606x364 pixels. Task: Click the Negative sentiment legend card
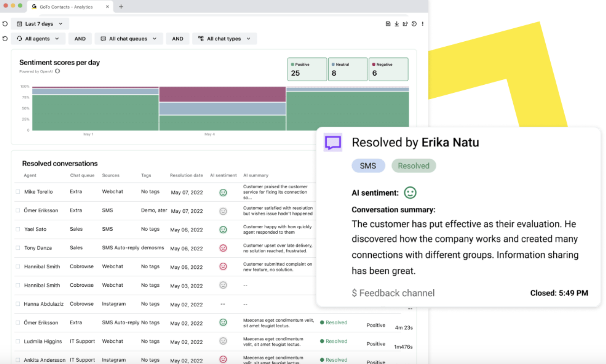(x=388, y=69)
